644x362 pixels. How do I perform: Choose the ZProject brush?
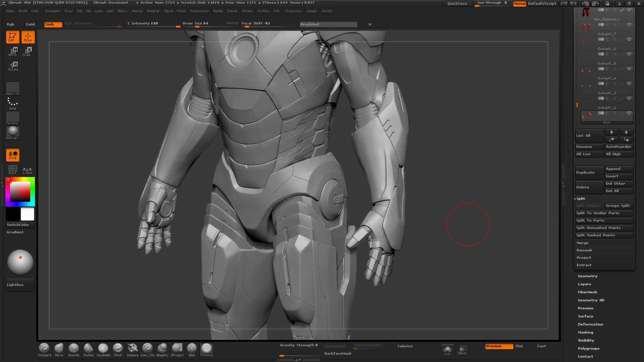(x=177, y=350)
